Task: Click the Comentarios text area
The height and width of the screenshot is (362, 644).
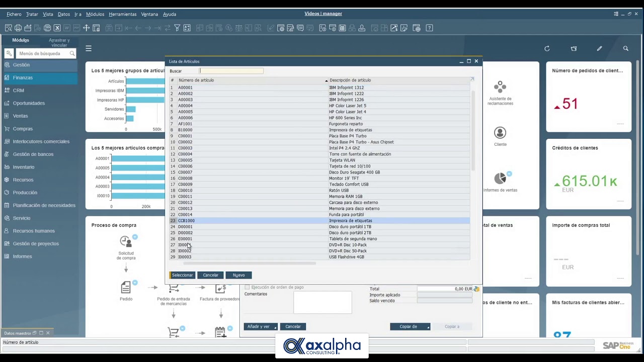Action: (323, 302)
